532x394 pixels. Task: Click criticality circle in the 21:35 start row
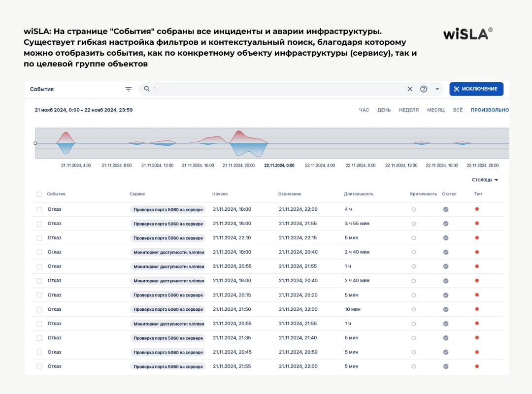pyautogui.click(x=414, y=338)
